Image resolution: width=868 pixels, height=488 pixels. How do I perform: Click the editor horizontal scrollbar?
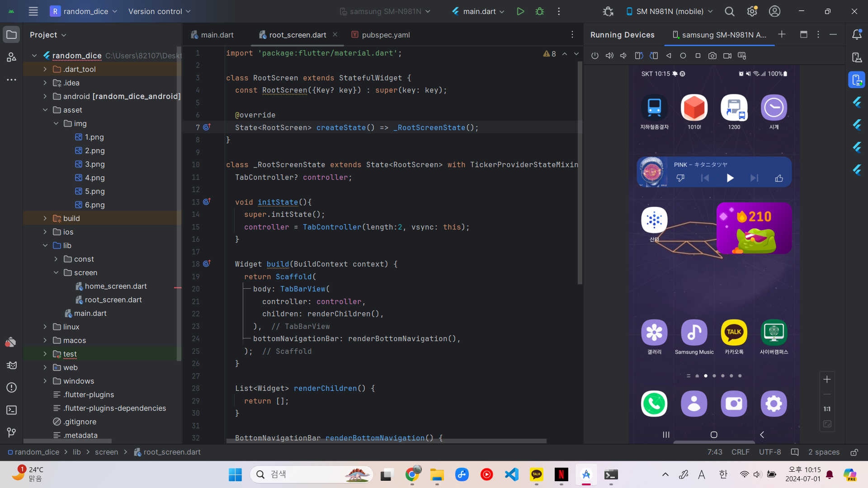[x=386, y=441]
